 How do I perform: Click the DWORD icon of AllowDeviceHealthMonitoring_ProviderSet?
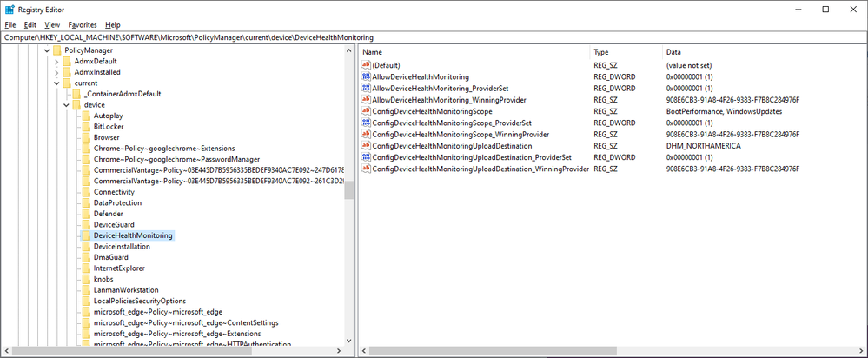366,88
